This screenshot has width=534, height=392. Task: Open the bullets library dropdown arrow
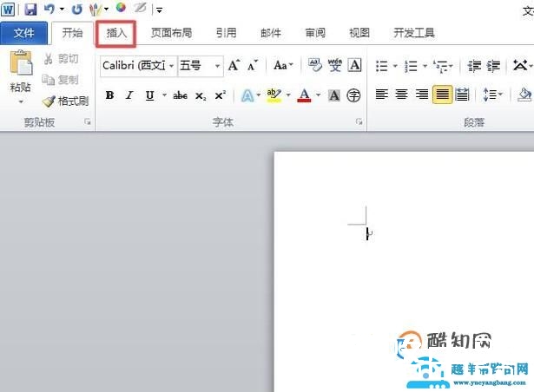coord(395,66)
